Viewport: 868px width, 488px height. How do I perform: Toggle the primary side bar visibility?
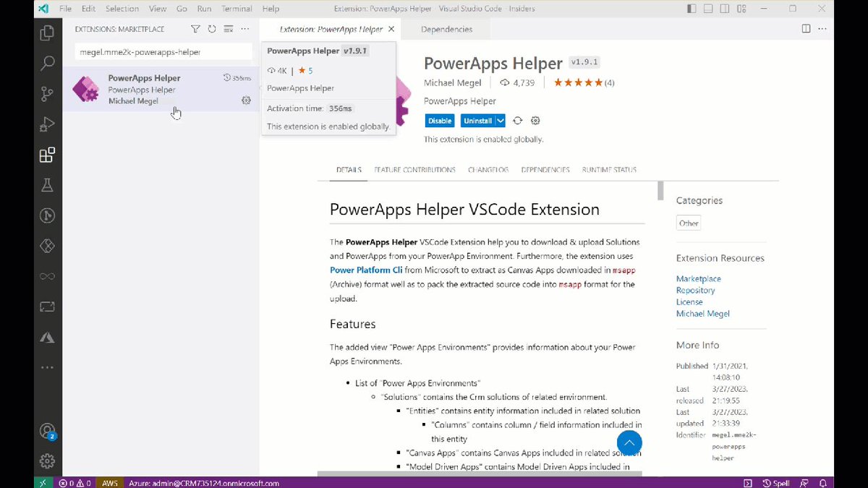(692, 9)
